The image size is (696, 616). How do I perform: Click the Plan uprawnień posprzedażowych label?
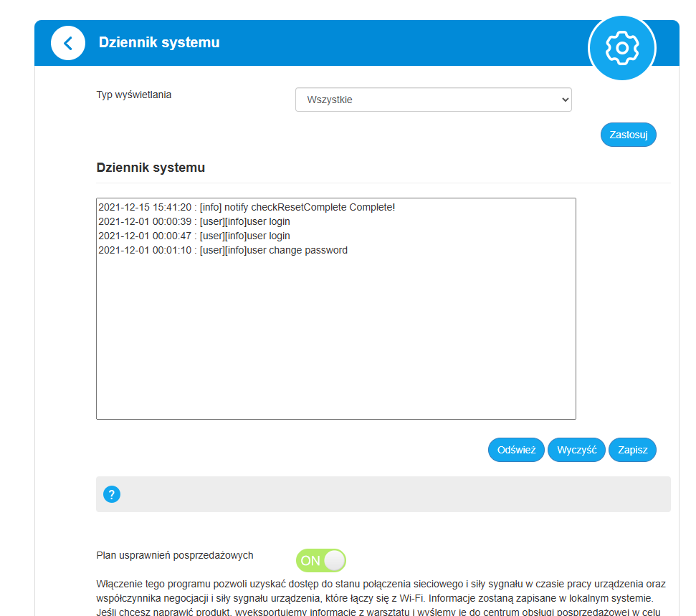[x=175, y=555]
